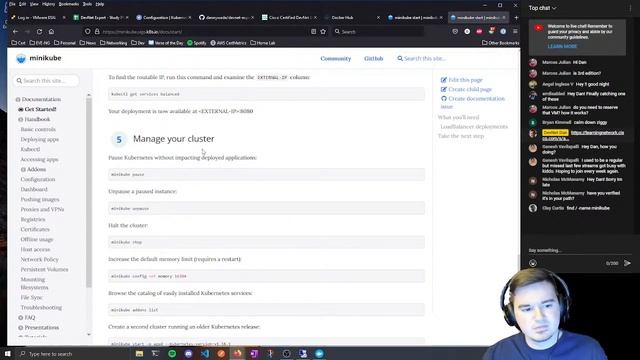Open the Firefox hamburger menu
640x360 pixels.
pos(515,31)
